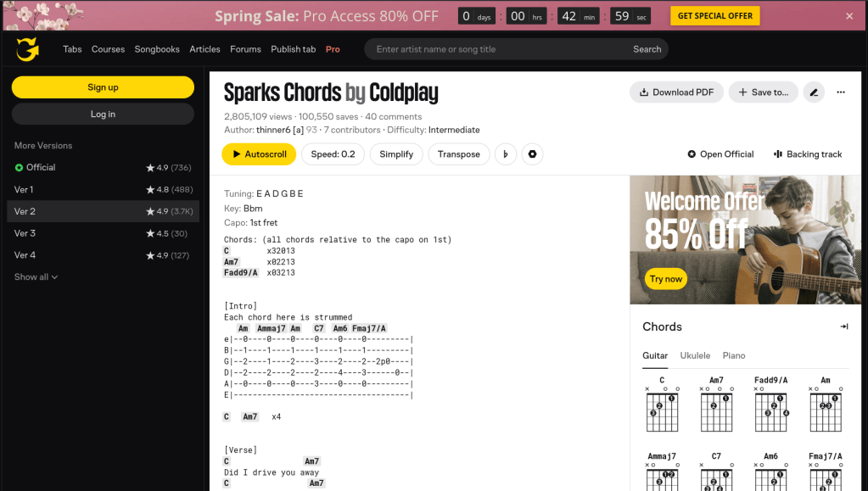Switch to the Piano chords tab
The image size is (868, 491).
point(734,356)
